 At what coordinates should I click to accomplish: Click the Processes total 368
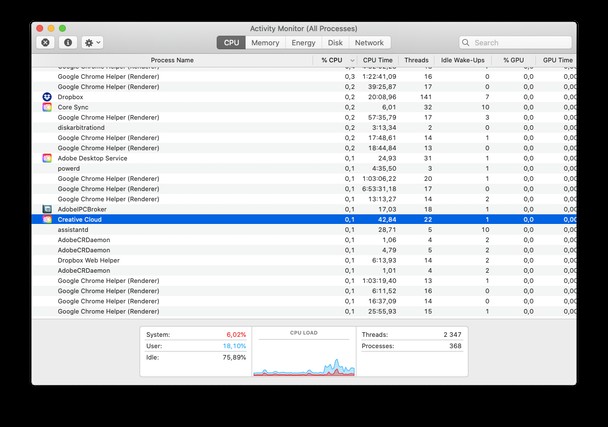(455, 346)
